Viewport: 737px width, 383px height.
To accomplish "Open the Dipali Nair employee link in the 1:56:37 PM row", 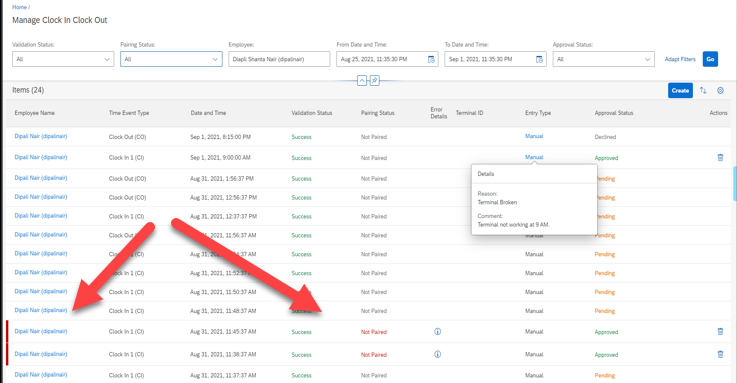I will tap(41, 178).
